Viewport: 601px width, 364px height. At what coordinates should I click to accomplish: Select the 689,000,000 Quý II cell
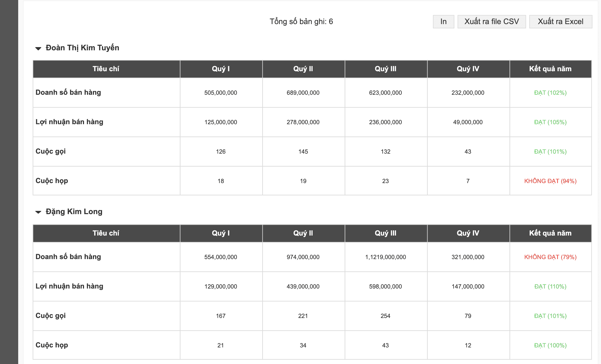(303, 93)
